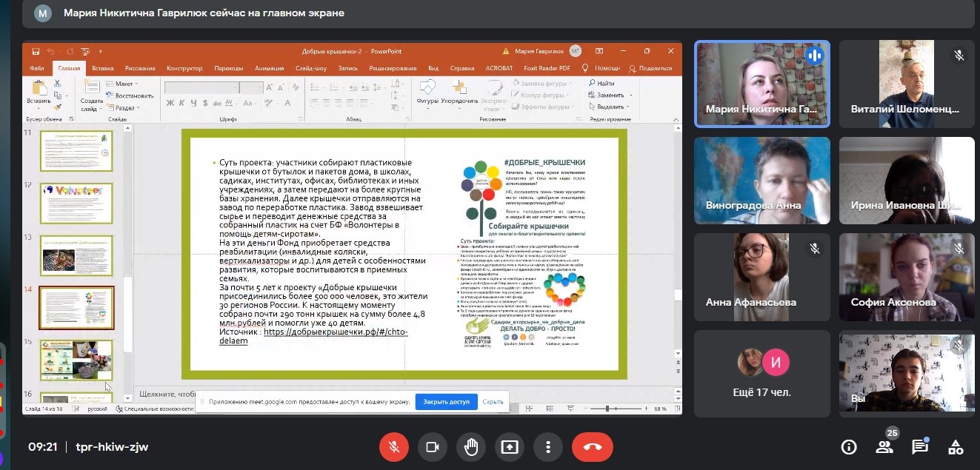Click the русский language indicator in status bar

tap(98, 409)
